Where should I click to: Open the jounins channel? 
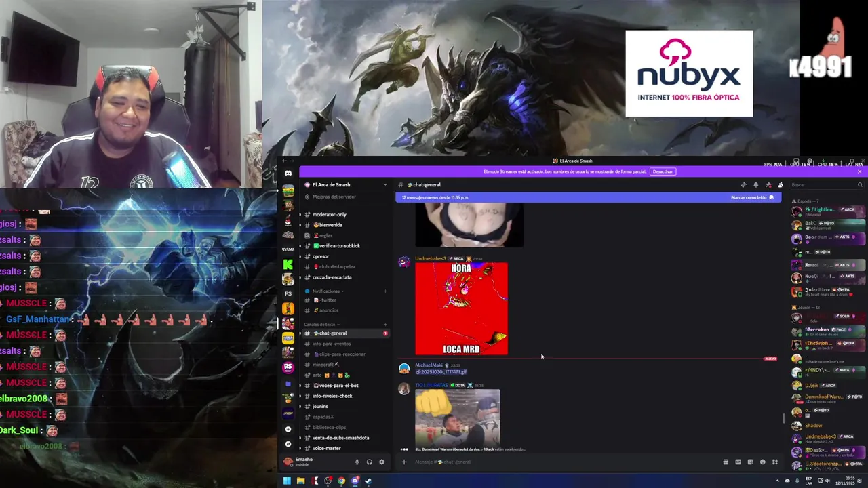point(320,406)
